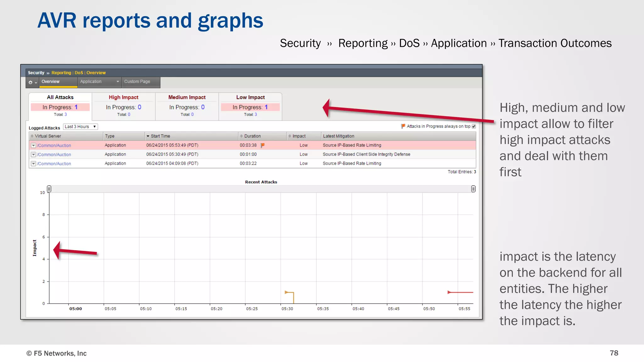Screen dimensions: 644x362
Task: Open /Common/Auction link for 05:30:49 attack
Action: [54, 155]
